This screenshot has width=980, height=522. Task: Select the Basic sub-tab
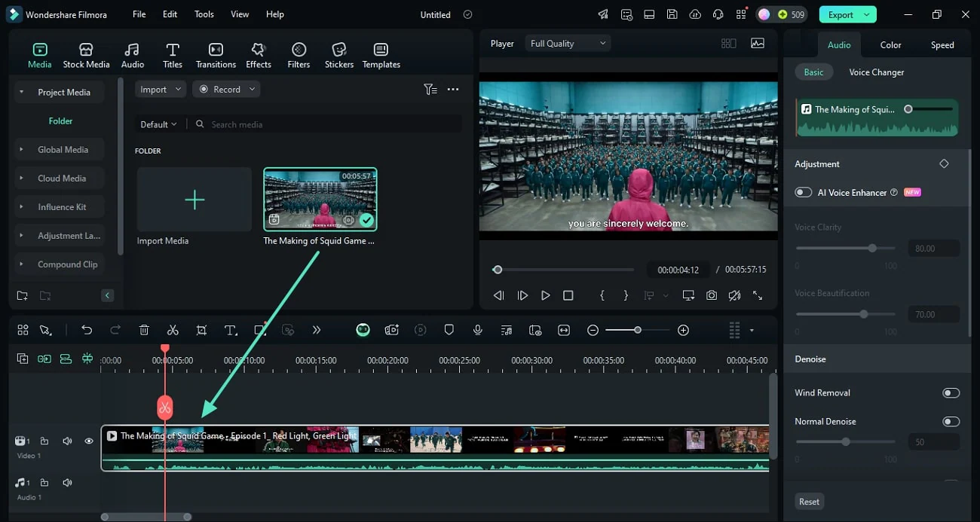click(x=814, y=72)
